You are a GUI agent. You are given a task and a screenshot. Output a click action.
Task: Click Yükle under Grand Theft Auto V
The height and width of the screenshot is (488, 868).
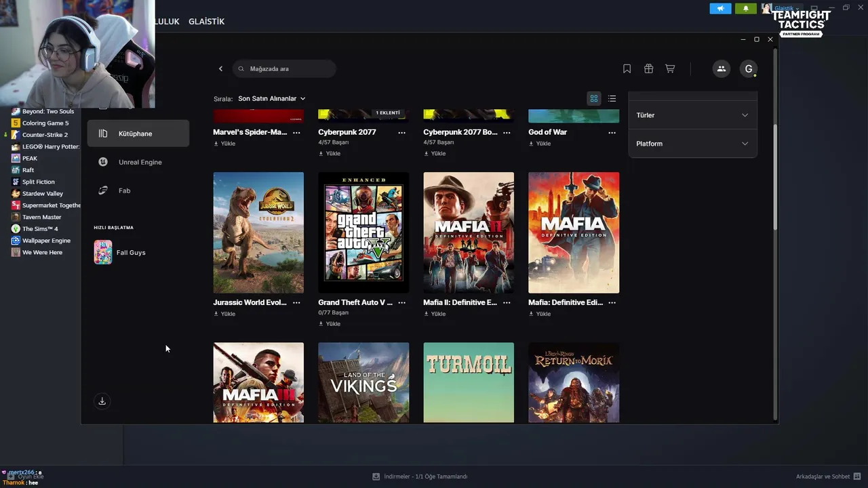[x=330, y=324]
